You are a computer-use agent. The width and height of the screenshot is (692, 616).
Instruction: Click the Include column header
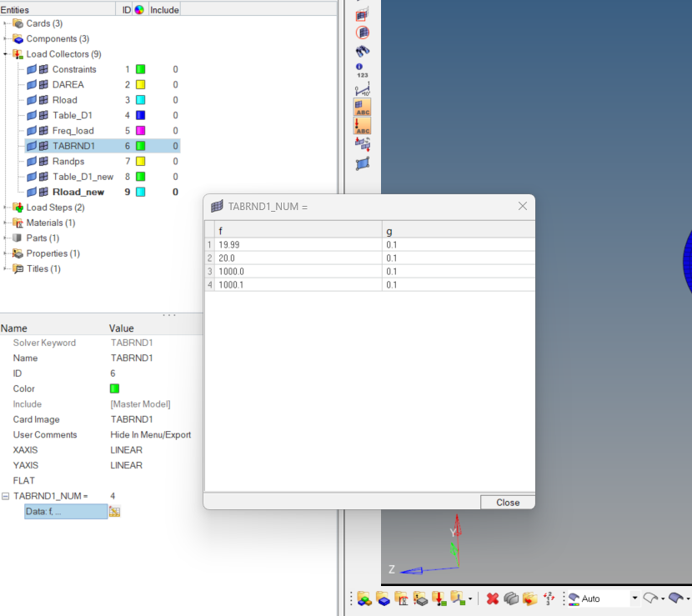tap(164, 9)
